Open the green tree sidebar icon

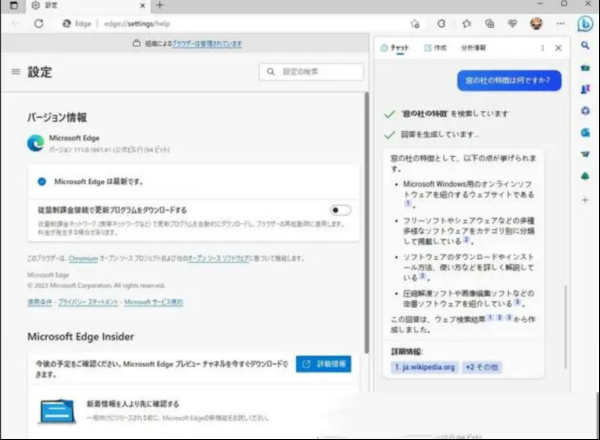[x=585, y=176]
